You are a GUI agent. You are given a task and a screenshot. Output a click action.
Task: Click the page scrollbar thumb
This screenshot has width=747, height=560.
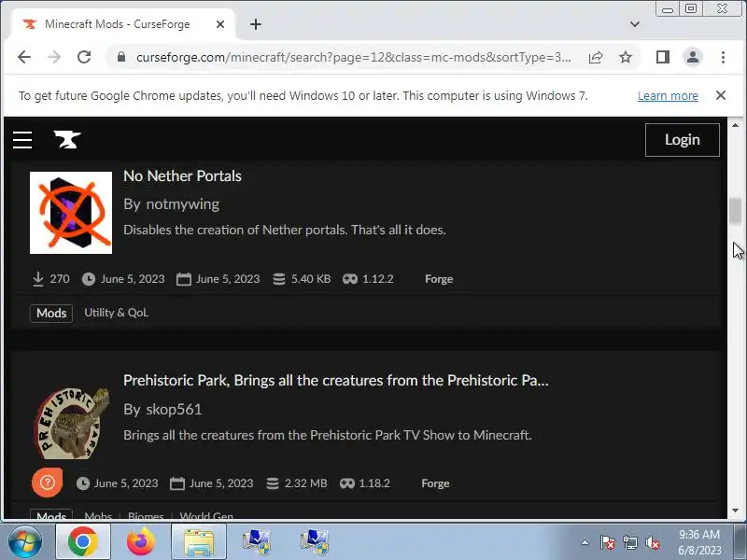pyautogui.click(x=735, y=210)
